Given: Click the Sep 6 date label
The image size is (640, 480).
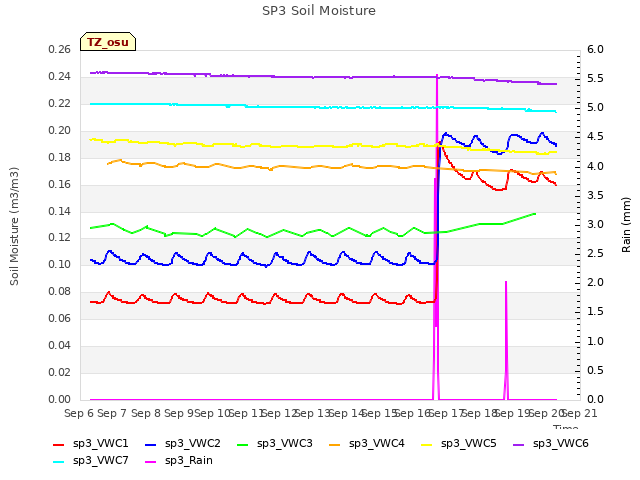Looking at the screenshot, I should pyautogui.click(x=79, y=413).
